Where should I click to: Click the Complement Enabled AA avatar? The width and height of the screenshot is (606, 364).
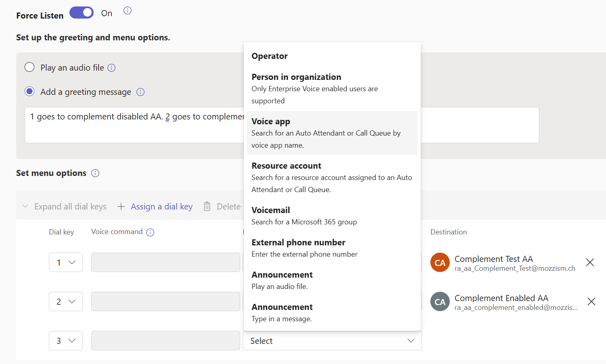[440, 301]
